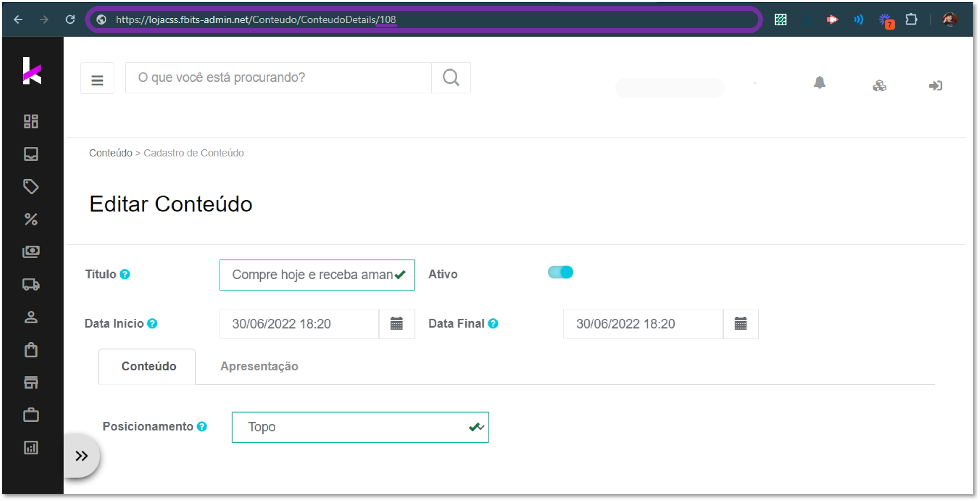980x501 pixels.
Task: Open the money payments icon in the sidebar
Action: (31, 252)
